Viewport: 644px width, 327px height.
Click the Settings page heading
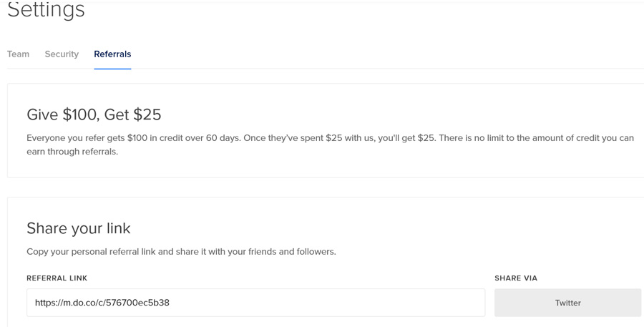point(46,9)
